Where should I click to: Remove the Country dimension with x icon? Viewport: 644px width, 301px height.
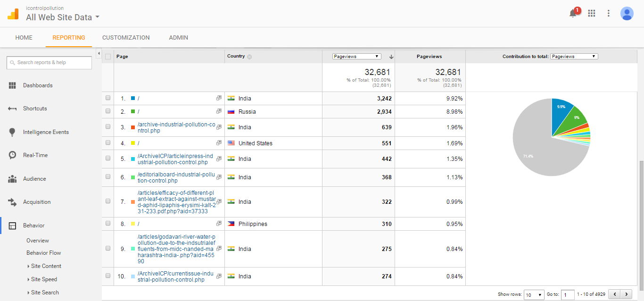pos(249,57)
